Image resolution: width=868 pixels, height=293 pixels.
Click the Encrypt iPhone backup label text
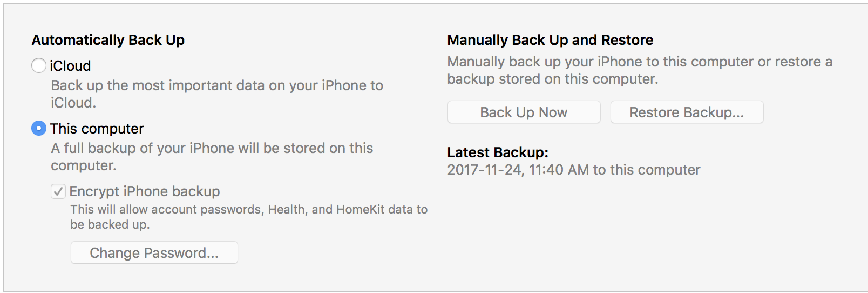tap(145, 191)
